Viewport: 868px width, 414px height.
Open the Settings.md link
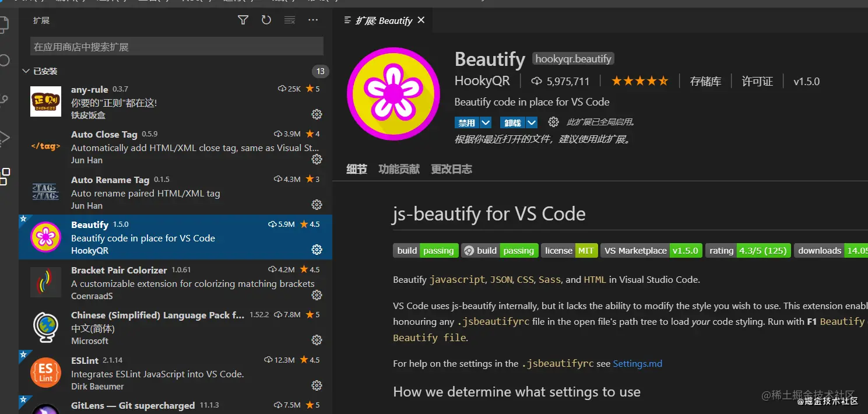pos(637,363)
